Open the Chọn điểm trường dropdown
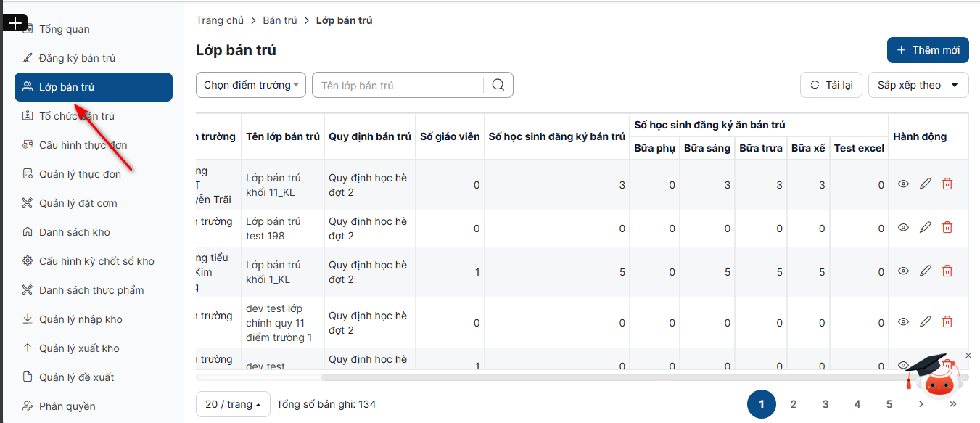The height and width of the screenshot is (423, 980). pos(251,85)
